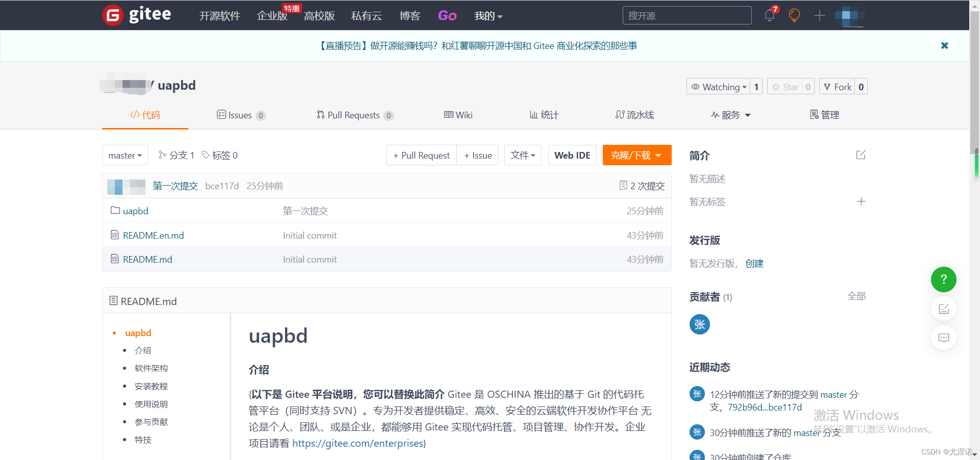Image resolution: width=980 pixels, height=460 pixels.
Task: Open the Wiki tab
Action: 458,115
